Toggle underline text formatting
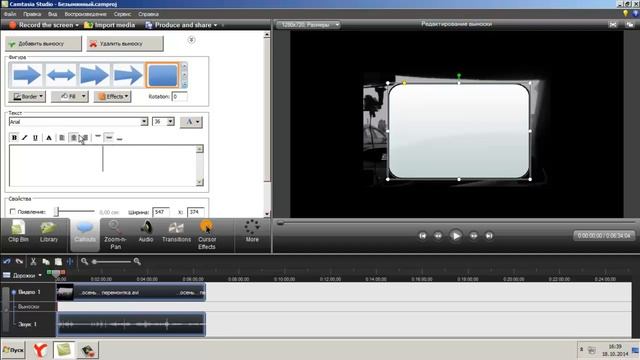Viewport: 640px width, 360px height. (x=36, y=138)
